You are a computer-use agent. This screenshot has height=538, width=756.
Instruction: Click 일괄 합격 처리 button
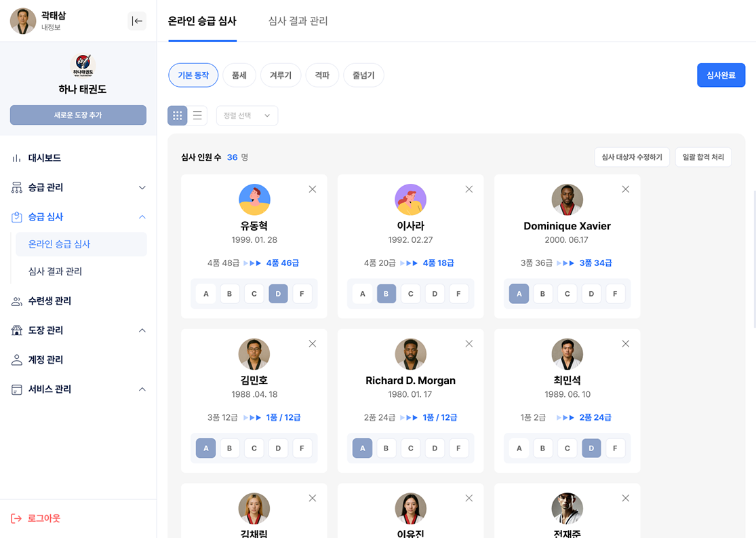(x=703, y=157)
